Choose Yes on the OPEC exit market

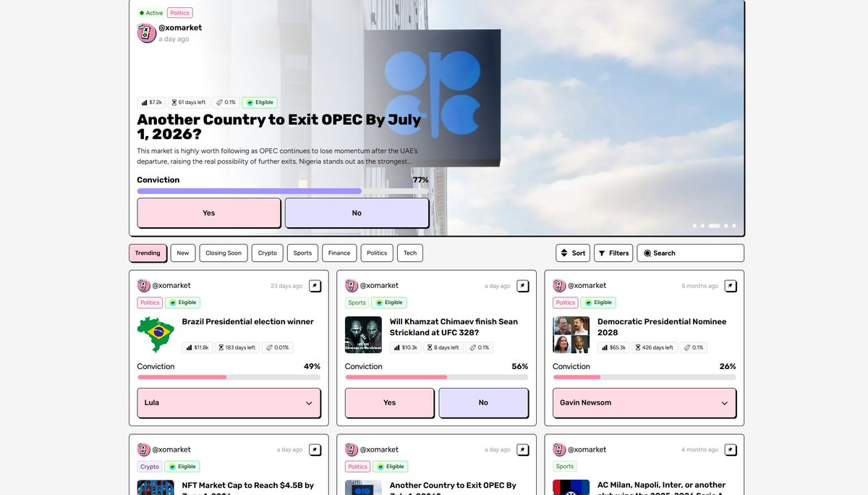point(209,213)
